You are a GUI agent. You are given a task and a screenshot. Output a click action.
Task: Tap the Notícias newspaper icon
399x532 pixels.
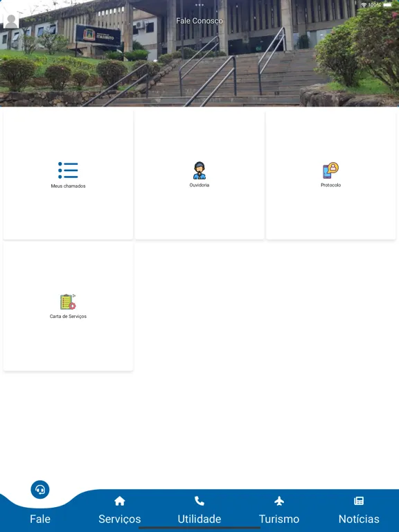[359, 501]
